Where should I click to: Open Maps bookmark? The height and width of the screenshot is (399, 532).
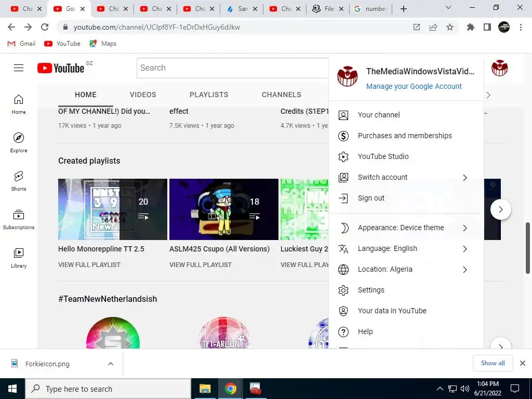(x=103, y=44)
